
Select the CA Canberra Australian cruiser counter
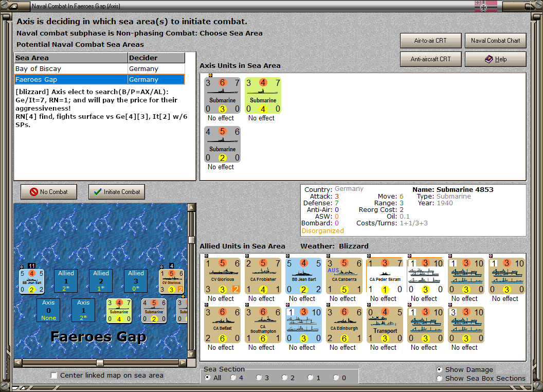pyautogui.click(x=344, y=276)
